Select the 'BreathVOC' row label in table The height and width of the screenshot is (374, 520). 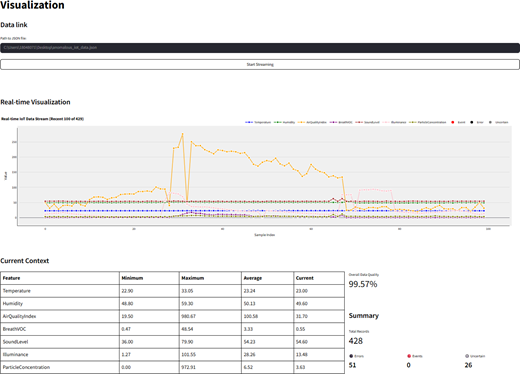click(x=14, y=329)
